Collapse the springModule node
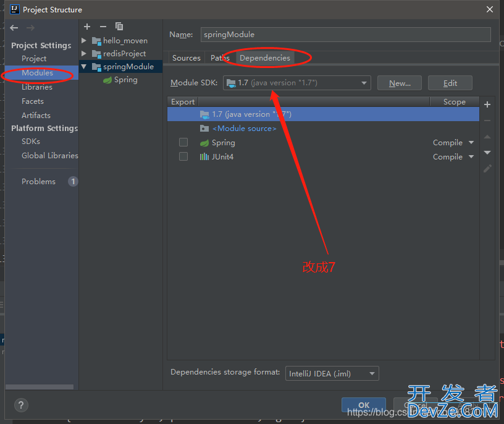Image resolution: width=504 pixels, height=424 pixels. click(x=84, y=67)
